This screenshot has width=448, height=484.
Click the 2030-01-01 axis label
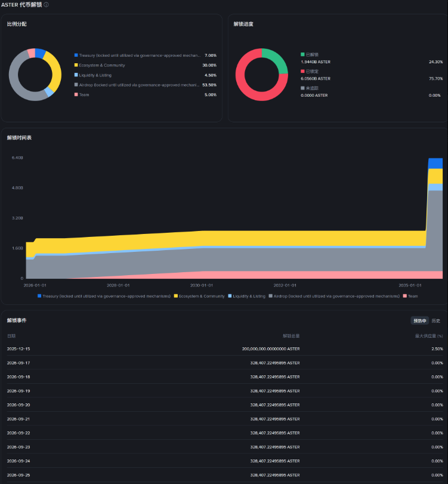(x=202, y=285)
